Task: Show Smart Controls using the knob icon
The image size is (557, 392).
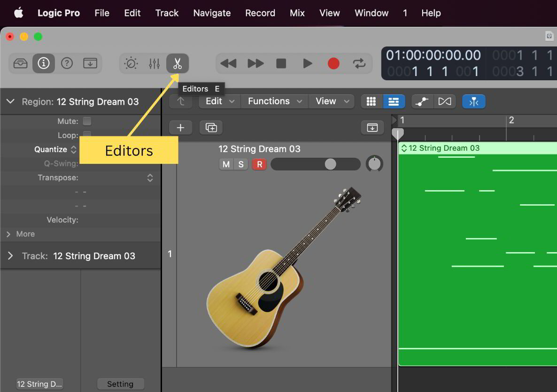Action: point(131,63)
